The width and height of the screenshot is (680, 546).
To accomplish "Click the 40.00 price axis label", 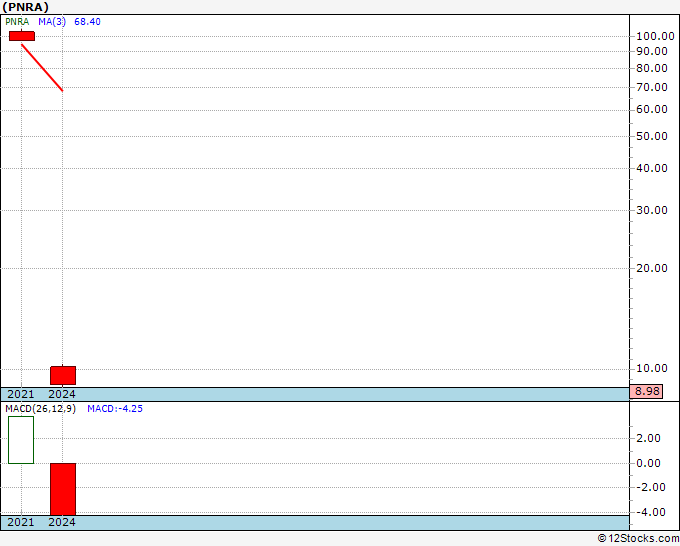I will pyautogui.click(x=651, y=168).
